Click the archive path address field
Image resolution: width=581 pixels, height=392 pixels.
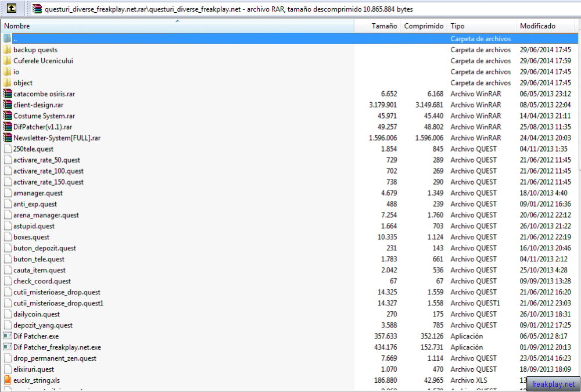(304, 9)
